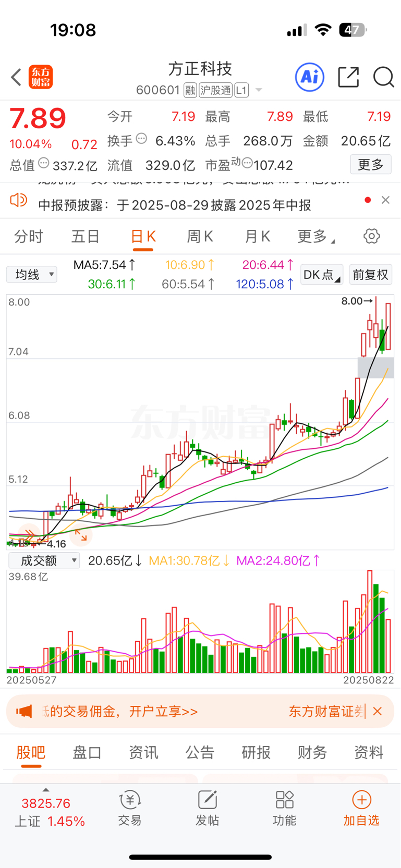Open the 成交额 indicator dropdown
This screenshot has width=401, height=868.
pyautogui.click(x=44, y=560)
